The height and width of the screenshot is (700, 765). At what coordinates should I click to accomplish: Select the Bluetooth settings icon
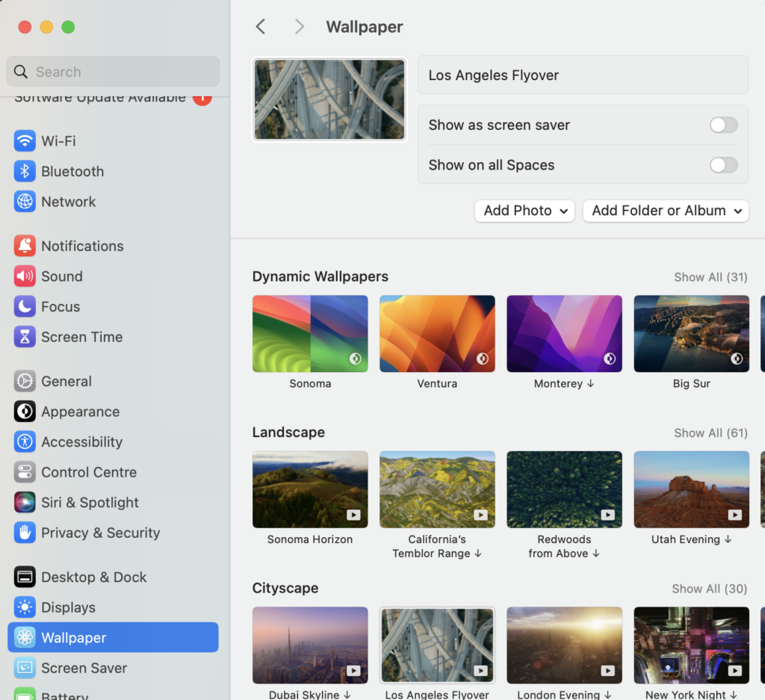tap(23, 171)
